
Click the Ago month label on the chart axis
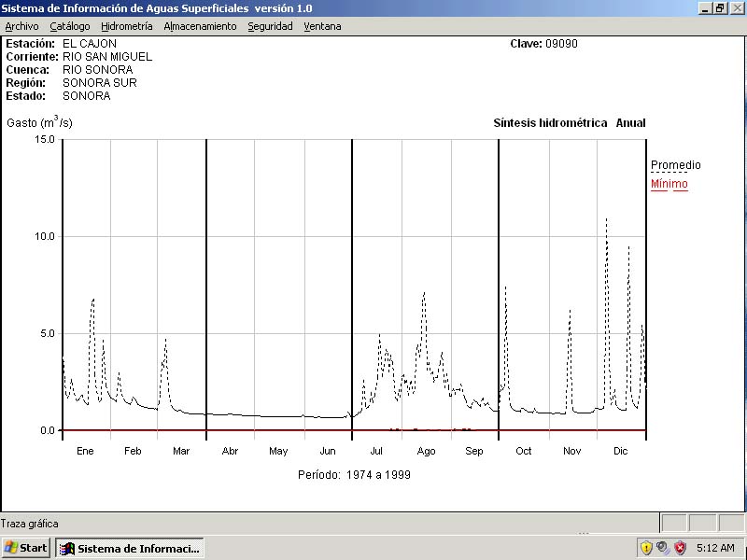click(x=426, y=452)
